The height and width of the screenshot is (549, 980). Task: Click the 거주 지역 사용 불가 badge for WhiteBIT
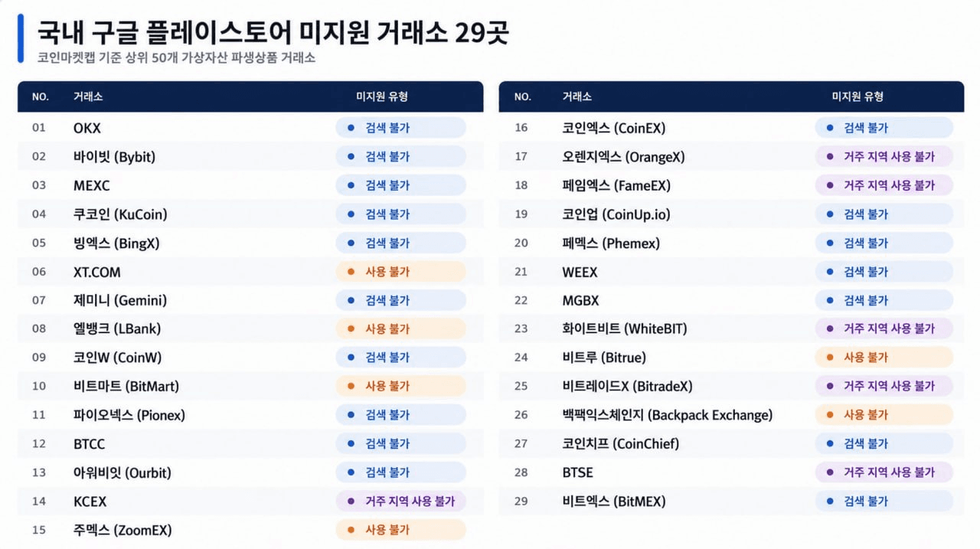(x=884, y=328)
